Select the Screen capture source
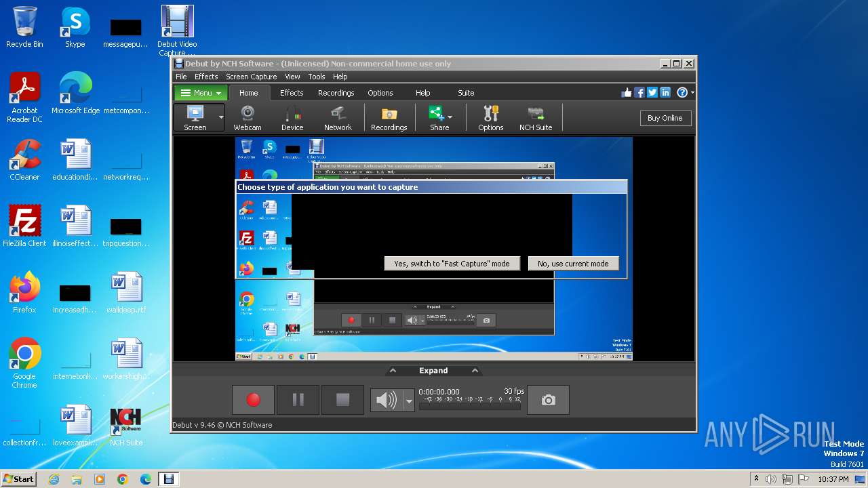868x488 pixels. 195,118
